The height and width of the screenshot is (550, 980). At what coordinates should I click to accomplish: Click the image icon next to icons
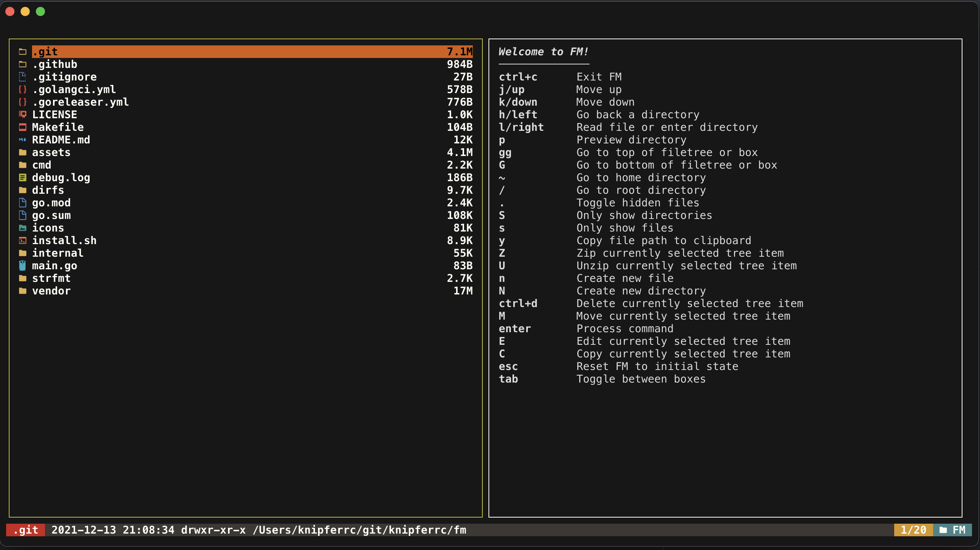[22, 228]
